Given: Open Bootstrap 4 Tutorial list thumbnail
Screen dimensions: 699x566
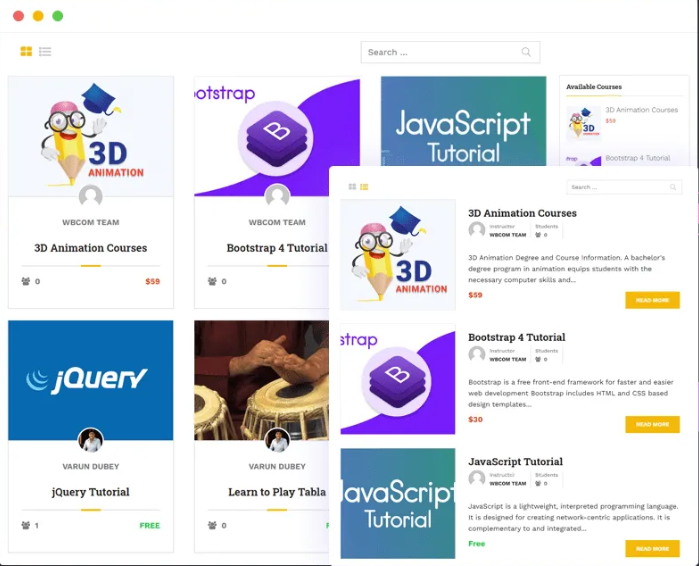Looking at the screenshot, I should [x=398, y=379].
